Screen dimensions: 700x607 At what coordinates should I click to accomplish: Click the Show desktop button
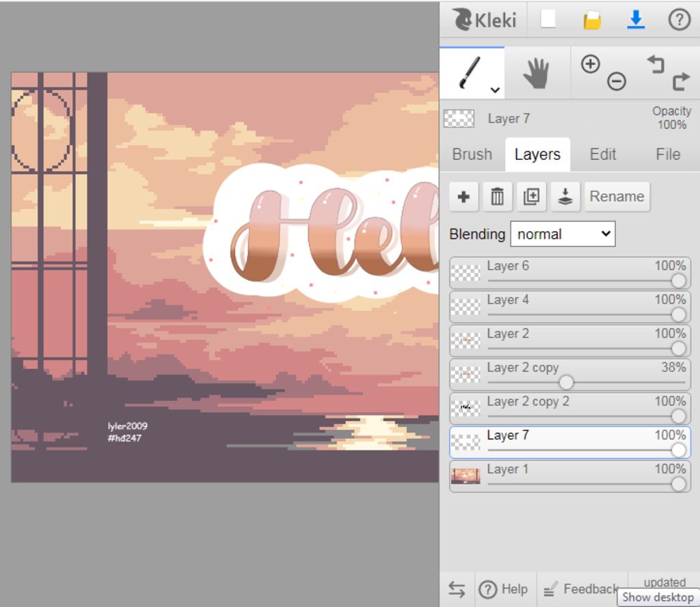(x=658, y=597)
